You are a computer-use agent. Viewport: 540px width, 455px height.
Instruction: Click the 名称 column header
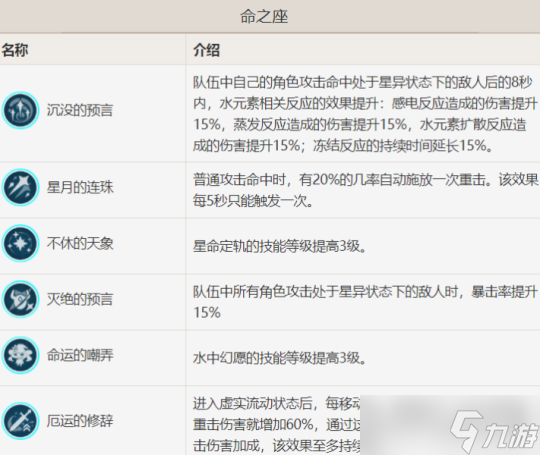(x=15, y=50)
